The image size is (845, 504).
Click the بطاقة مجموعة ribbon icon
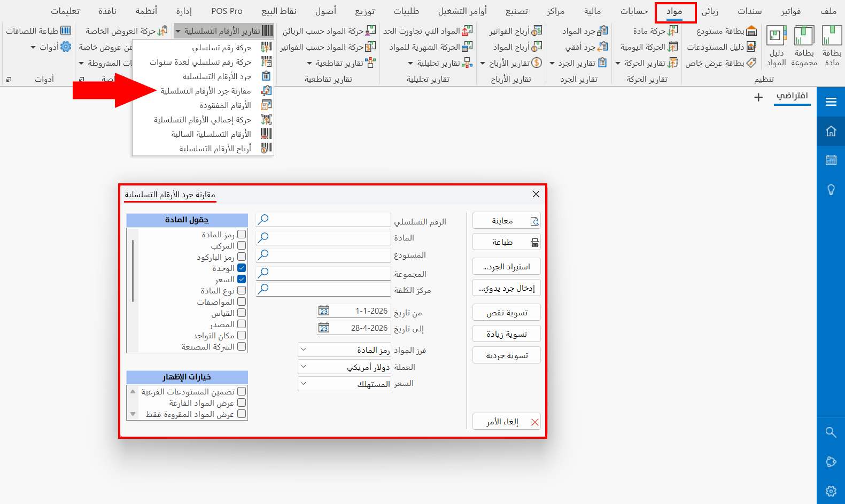click(804, 46)
